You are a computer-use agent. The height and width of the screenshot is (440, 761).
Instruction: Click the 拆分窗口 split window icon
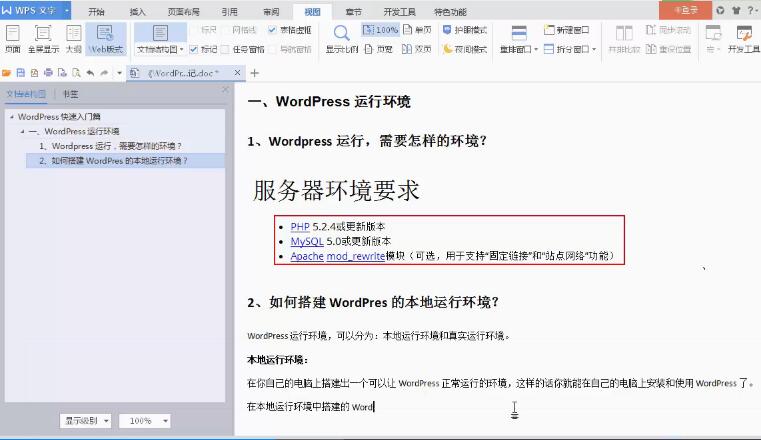pyautogui.click(x=549, y=49)
